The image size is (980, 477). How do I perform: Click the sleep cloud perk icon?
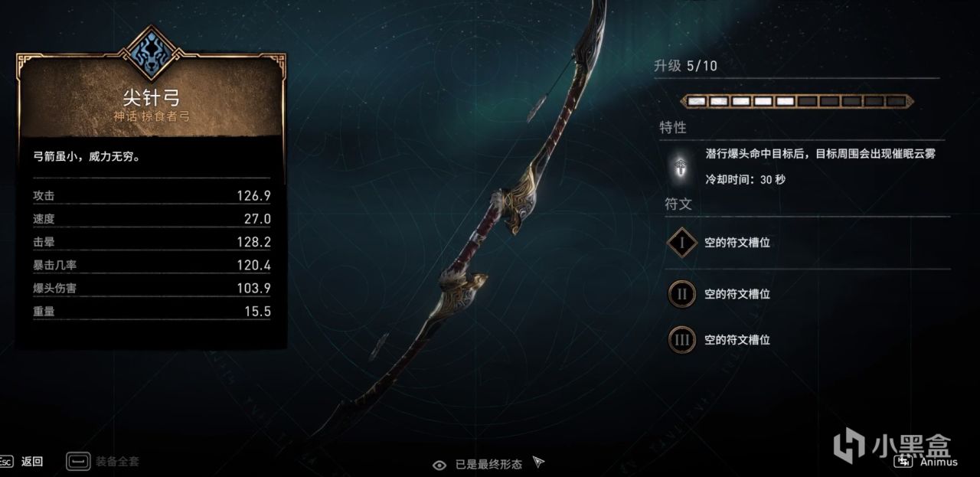[679, 167]
